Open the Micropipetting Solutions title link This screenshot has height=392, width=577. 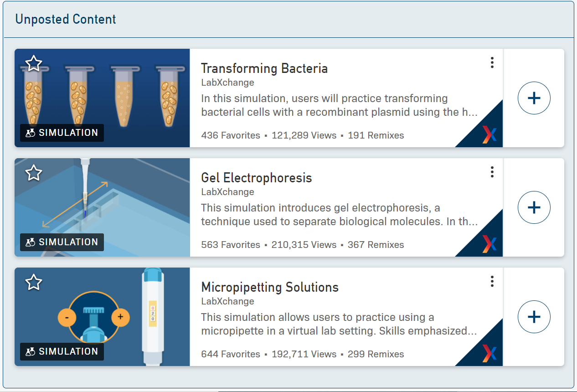click(x=269, y=287)
